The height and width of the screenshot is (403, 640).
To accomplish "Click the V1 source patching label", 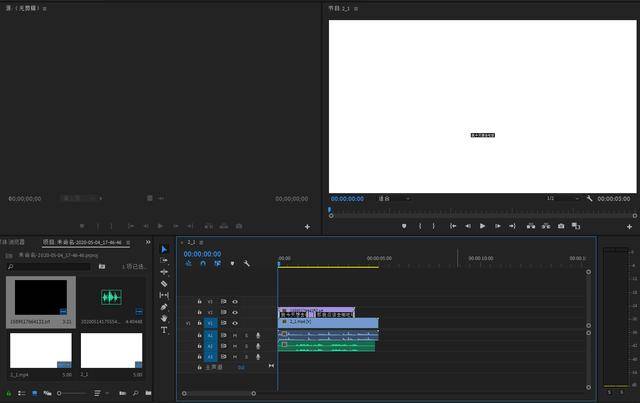I will click(x=188, y=323).
